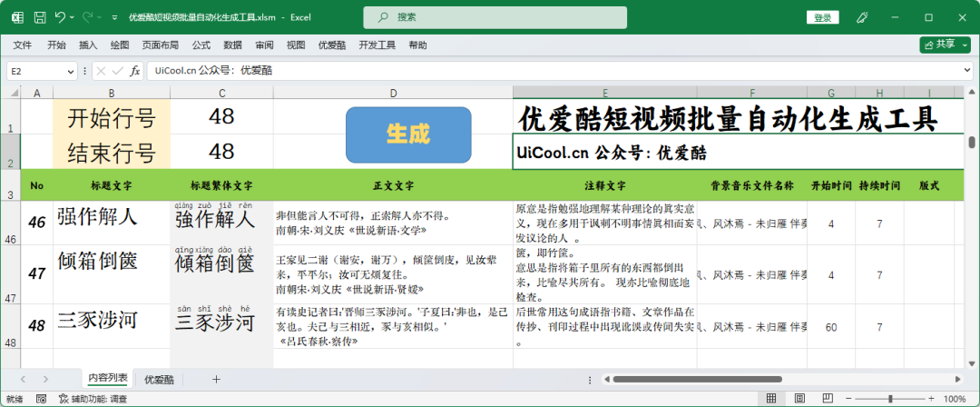
Task: Switch to Page Break Preview icon
Action: [828, 398]
